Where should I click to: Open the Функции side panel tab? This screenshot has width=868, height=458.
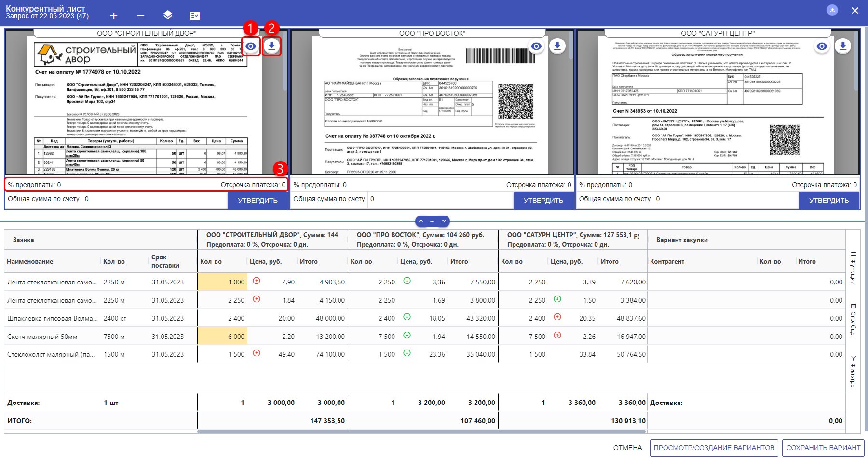[853, 268]
